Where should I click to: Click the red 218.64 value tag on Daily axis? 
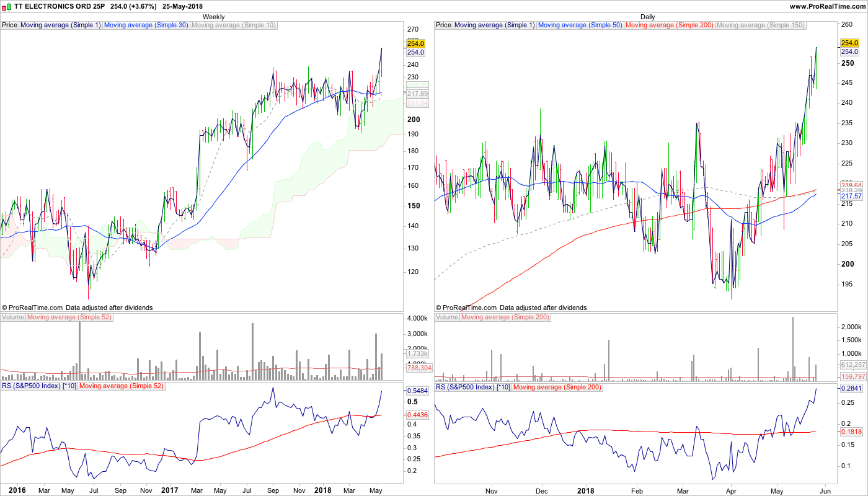pos(852,185)
